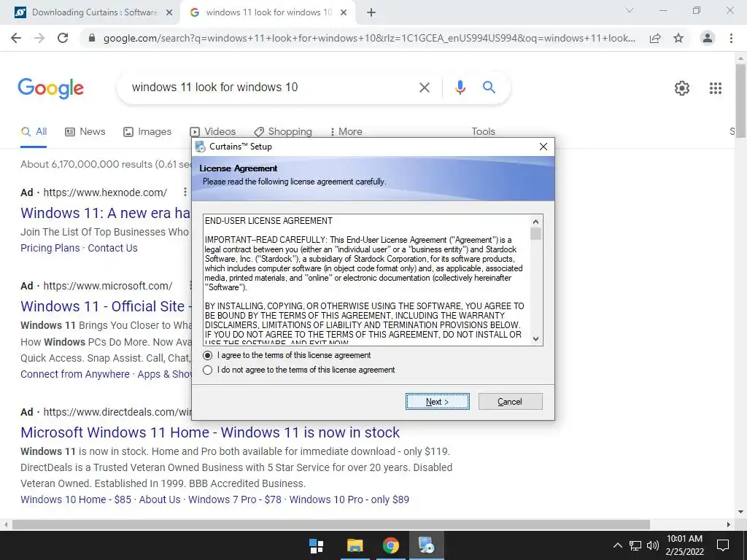The width and height of the screenshot is (747, 560).
Task: Click Next in Curtains Setup
Action: pyautogui.click(x=438, y=402)
